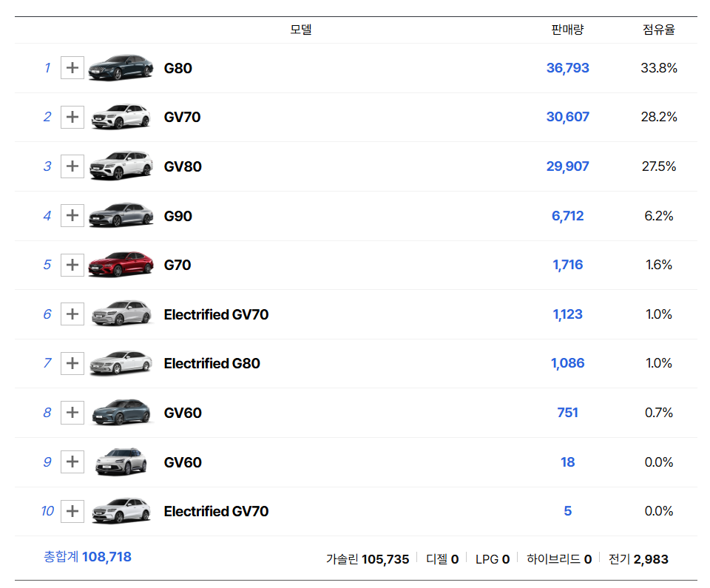Click sales figure 1,086
710x588 pixels.
(568, 363)
